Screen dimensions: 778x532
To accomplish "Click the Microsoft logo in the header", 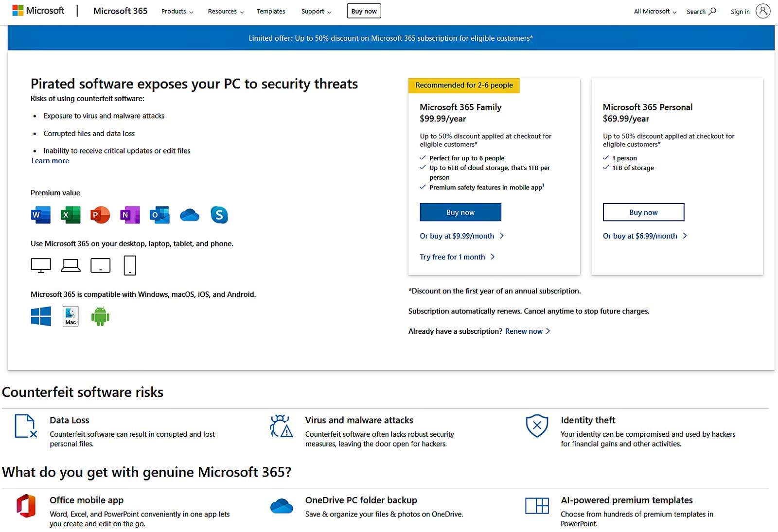I will tap(38, 11).
